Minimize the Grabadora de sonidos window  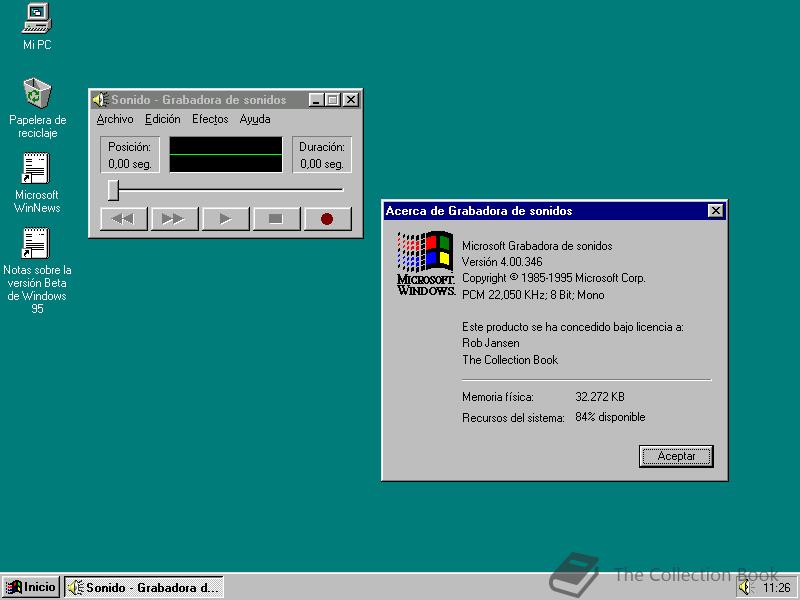[316, 100]
